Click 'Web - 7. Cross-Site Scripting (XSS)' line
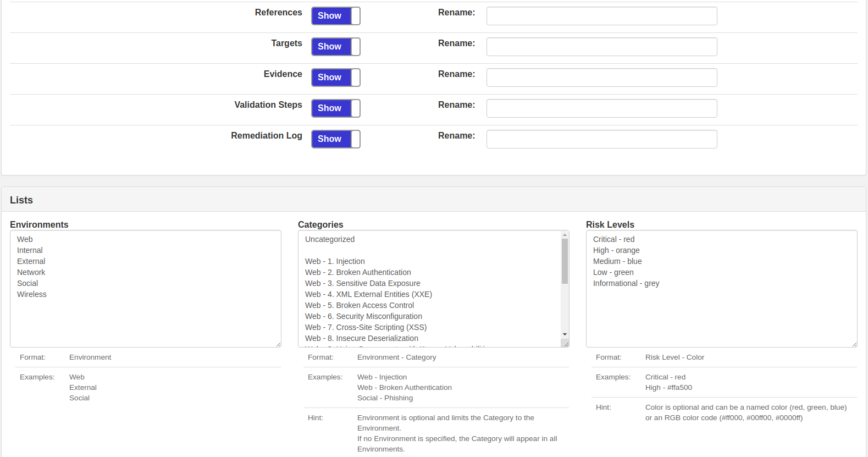 pos(366,327)
